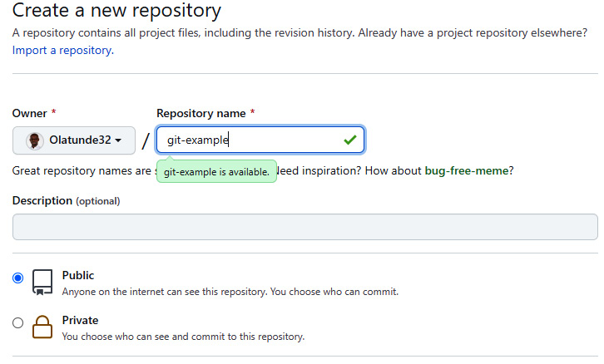Screen dimensions: 604x364
Task: Click the 'git-example is available' tooltip
Action: pyautogui.click(x=216, y=172)
